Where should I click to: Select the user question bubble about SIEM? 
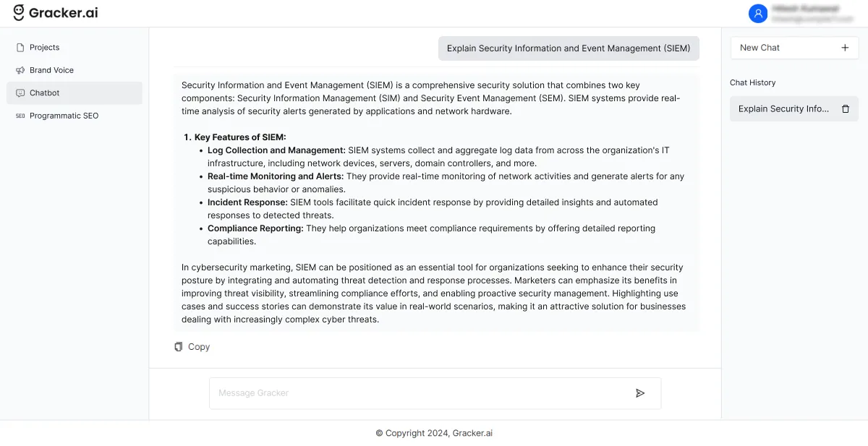(x=569, y=48)
